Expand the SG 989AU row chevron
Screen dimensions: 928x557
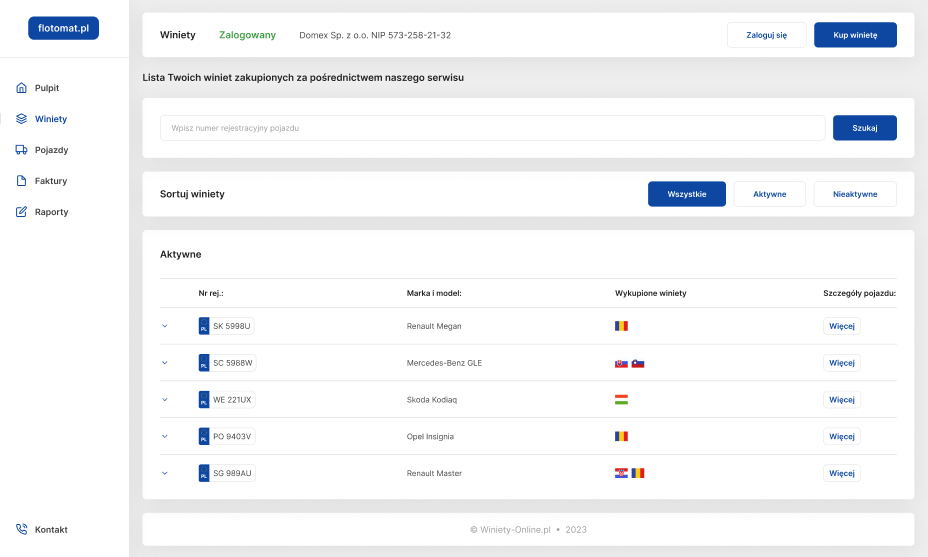[165, 473]
